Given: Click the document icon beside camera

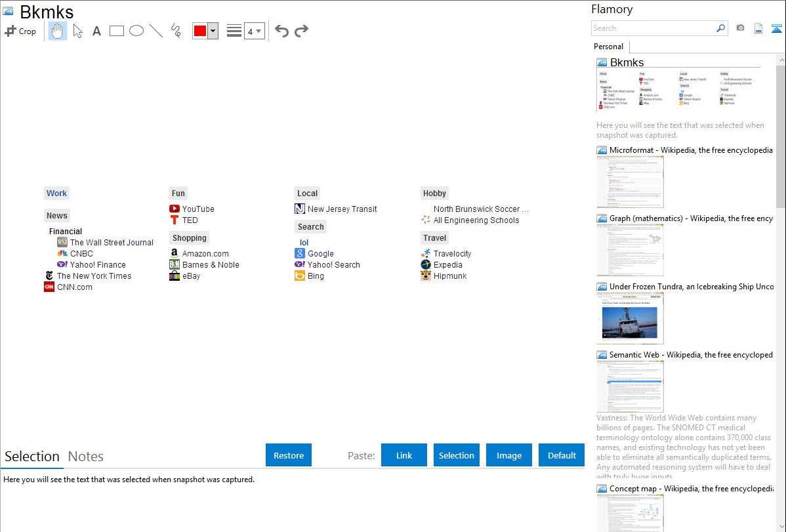Looking at the screenshot, I should [758, 28].
